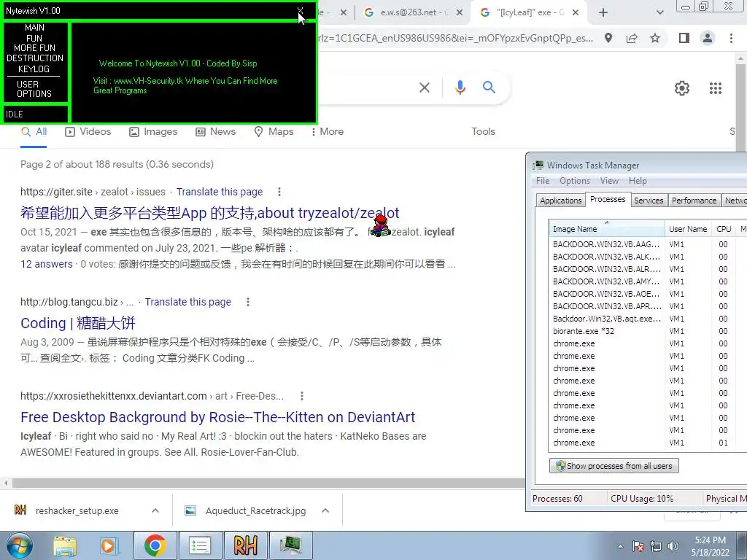The height and width of the screenshot is (560, 747).
Task: Open Resource Hacker RH taskbar icon
Action: click(246, 546)
